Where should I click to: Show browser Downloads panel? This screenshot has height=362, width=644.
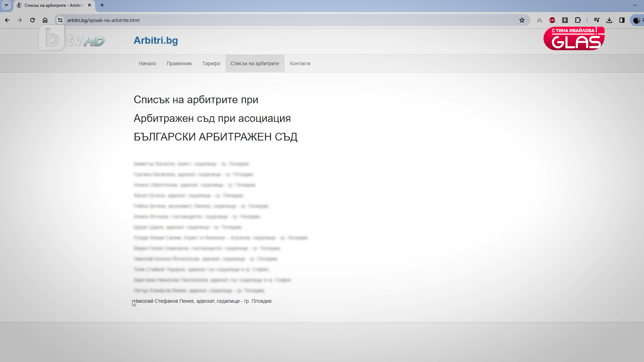609,20
